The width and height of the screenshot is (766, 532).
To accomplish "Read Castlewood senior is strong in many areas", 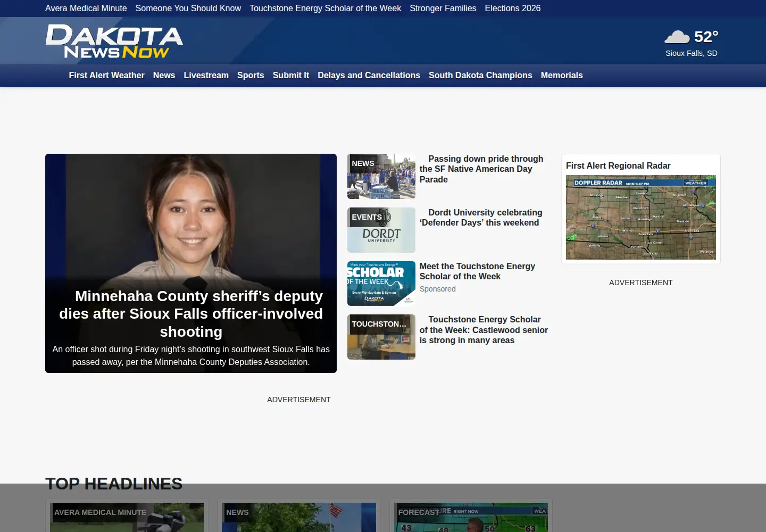I will (484, 330).
